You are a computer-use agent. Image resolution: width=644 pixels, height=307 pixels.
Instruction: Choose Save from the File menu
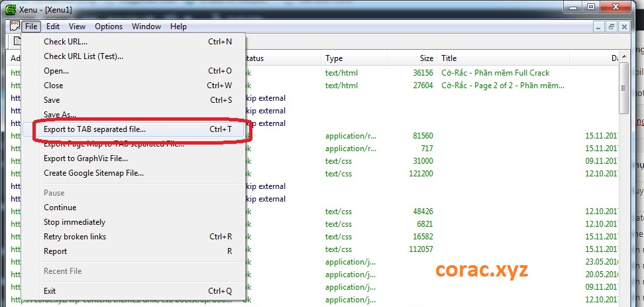[x=134, y=100]
